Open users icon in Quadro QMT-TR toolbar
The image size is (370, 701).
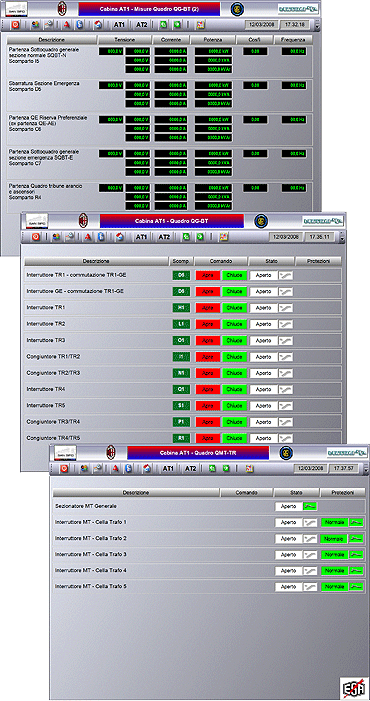point(84,469)
